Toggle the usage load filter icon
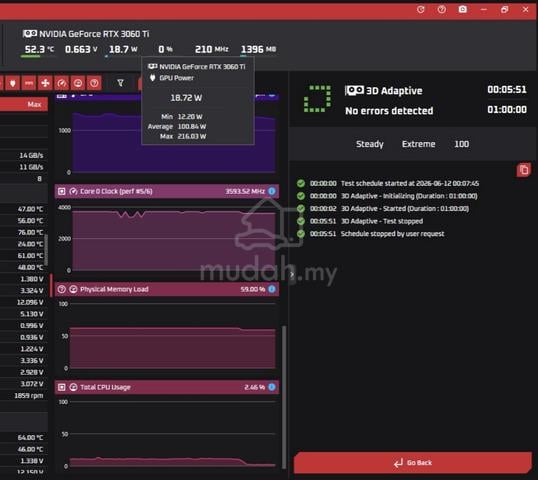Viewport: 538px width, 480px height. click(78, 83)
